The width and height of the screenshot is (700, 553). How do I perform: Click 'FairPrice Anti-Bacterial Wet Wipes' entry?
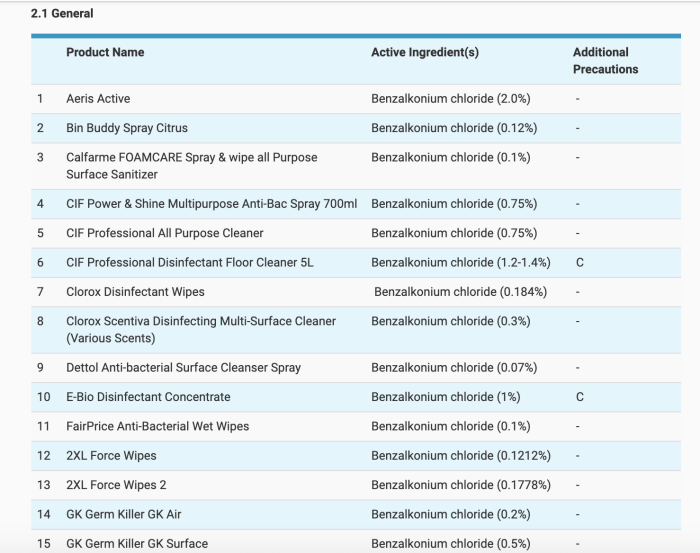point(157,426)
